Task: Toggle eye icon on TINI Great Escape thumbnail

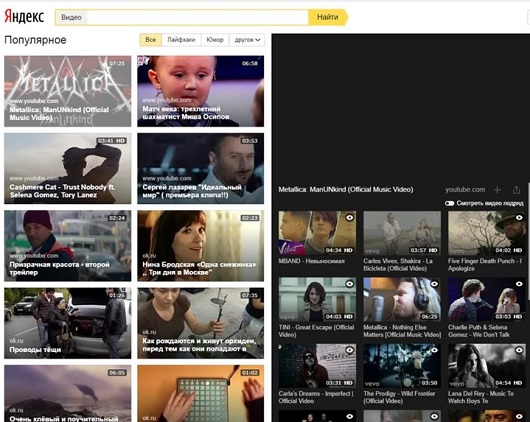Action: tap(350, 284)
